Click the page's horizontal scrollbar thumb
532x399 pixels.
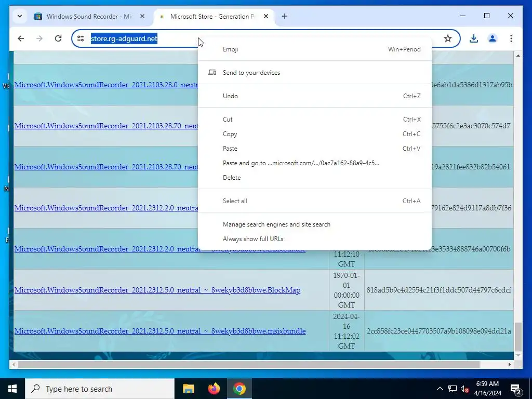pos(249,364)
